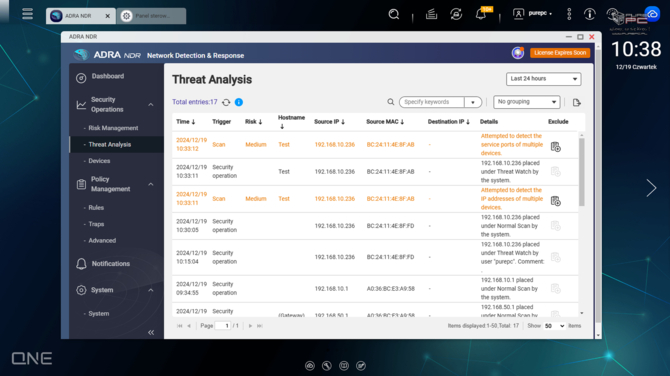
Task: Open the No grouping dropdown
Action: point(526,102)
